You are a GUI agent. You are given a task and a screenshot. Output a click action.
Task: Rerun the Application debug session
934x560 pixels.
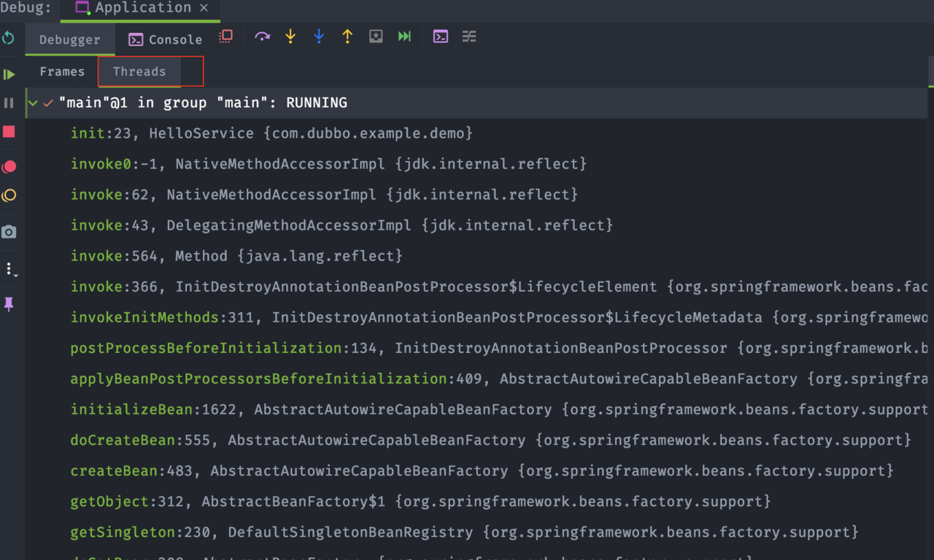click(x=8, y=38)
